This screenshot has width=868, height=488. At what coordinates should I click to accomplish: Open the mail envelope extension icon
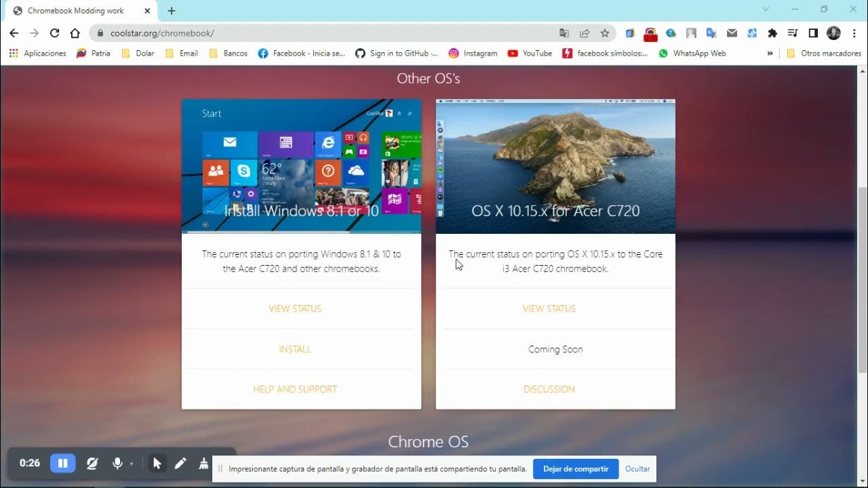(732, 33)
